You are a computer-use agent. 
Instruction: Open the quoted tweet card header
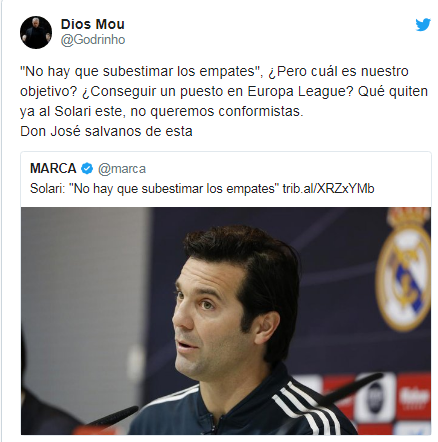(x=88, y=169)
